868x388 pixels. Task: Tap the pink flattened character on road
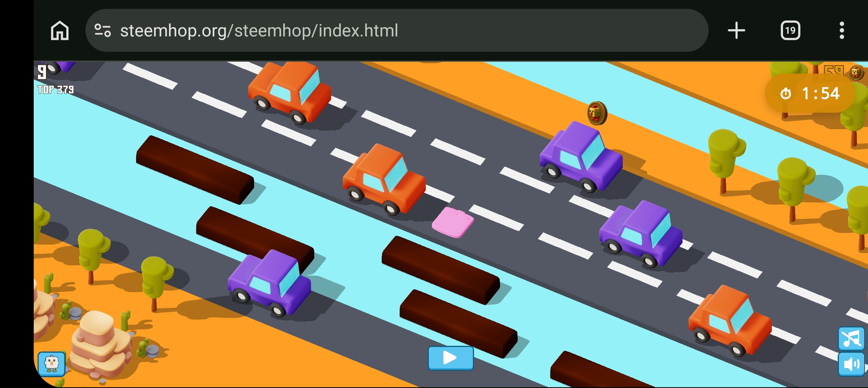(x=453, y=222)
